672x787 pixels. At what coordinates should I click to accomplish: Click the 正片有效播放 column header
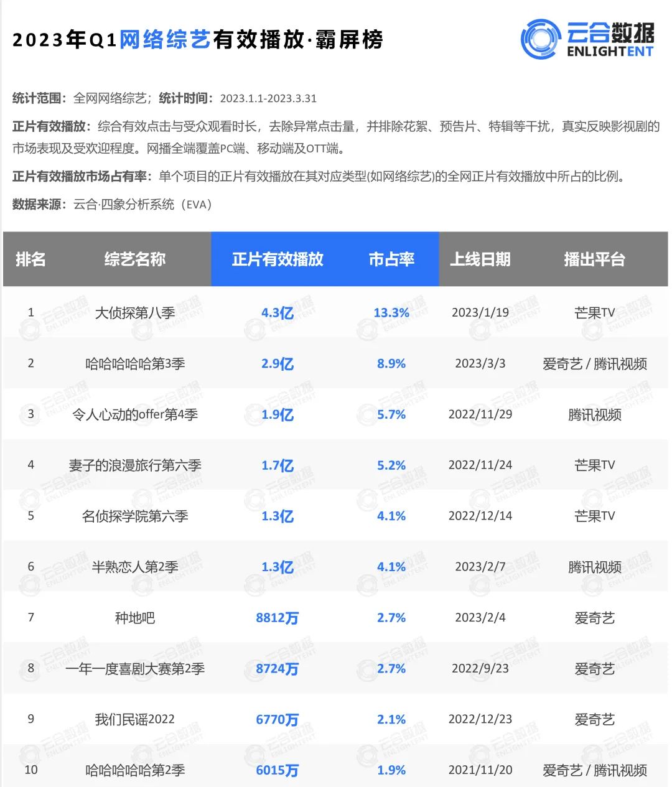[x=278, y=259]
